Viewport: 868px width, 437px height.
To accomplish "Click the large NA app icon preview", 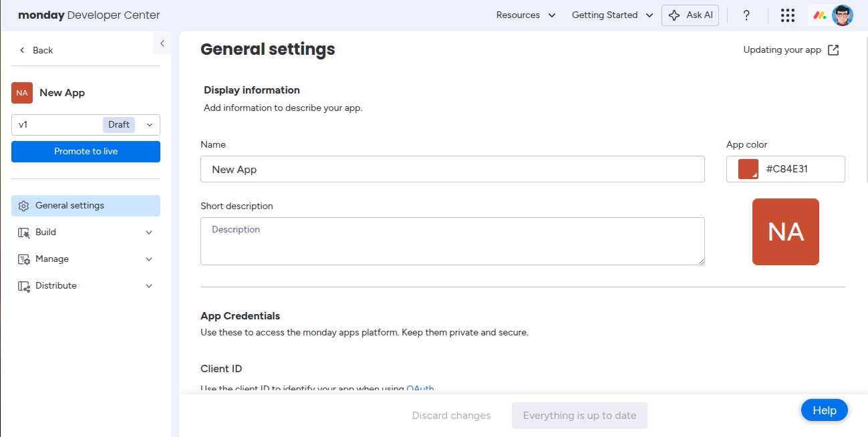I will click(x=786, y=232).
